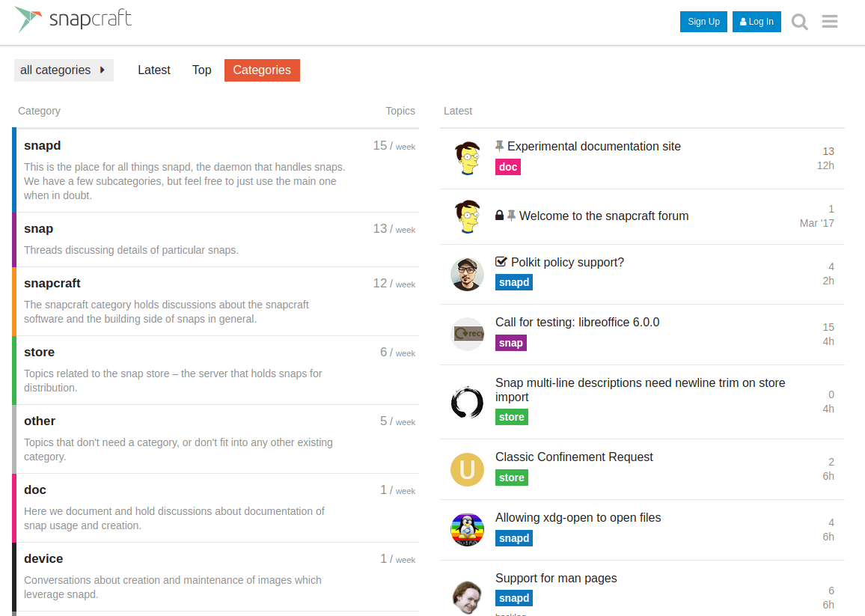
Task: Open Support for man pages topic
Action: (x=556, y=579)
